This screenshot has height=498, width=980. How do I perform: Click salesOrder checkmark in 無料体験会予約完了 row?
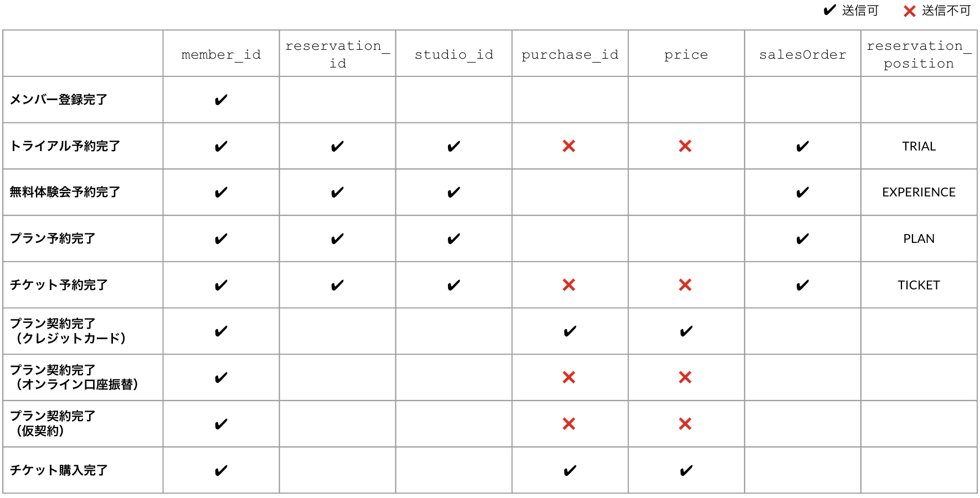(802, 193)
